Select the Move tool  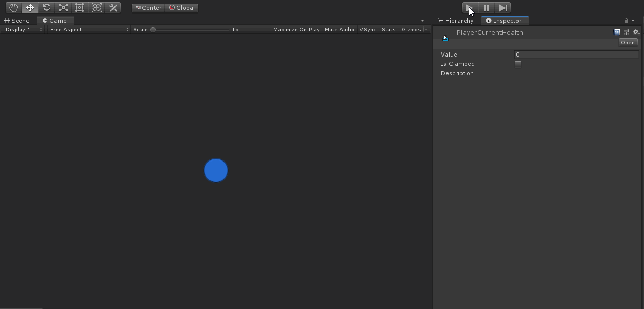click(30, 8)
